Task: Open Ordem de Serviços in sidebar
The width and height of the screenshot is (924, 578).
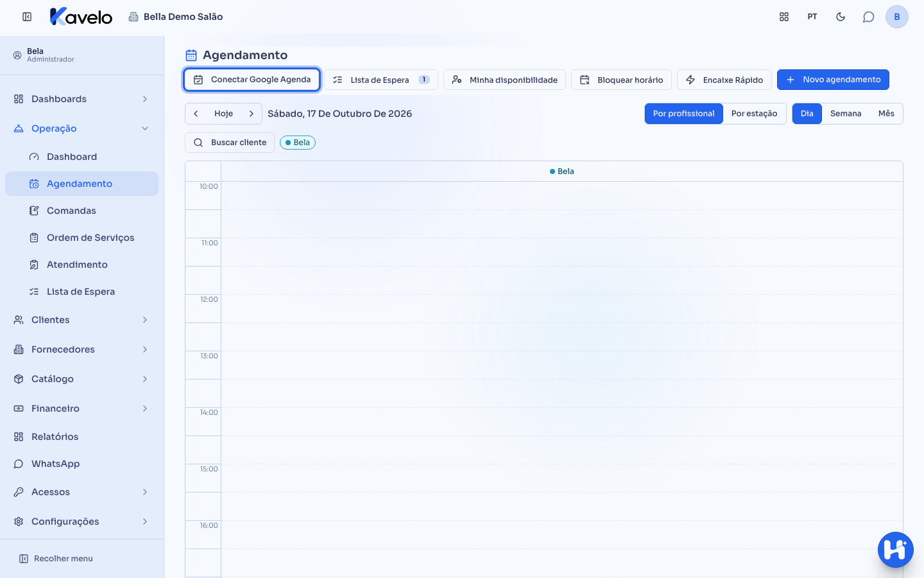Action: tap(81, 238)
